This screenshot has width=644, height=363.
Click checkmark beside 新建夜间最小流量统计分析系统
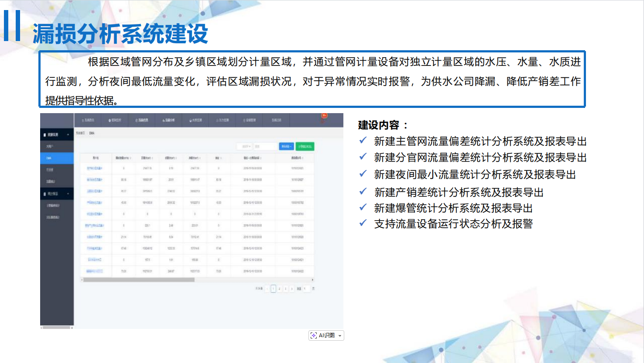(x=363, y=174)
